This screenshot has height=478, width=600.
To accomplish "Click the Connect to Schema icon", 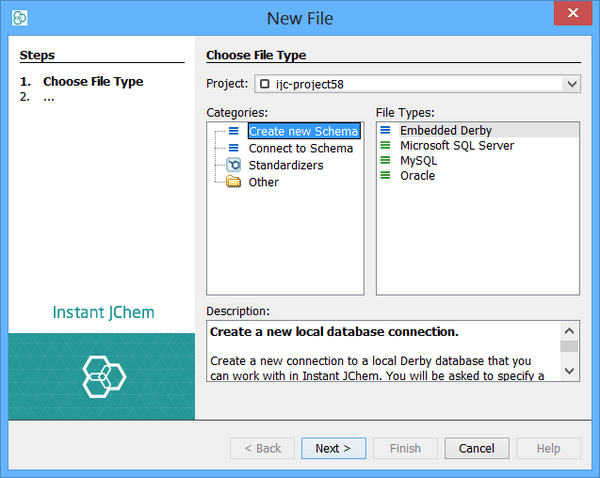I will pos(233,148).
